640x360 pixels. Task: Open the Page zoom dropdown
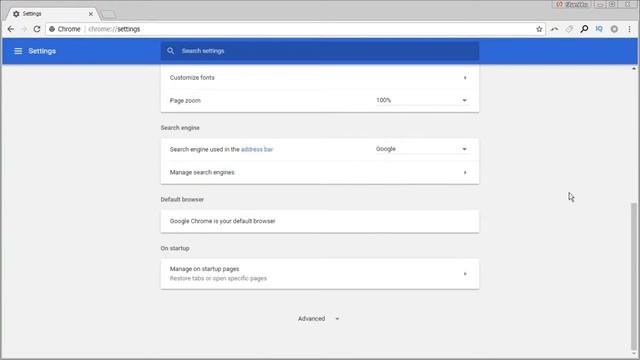(x=422, y=100)
